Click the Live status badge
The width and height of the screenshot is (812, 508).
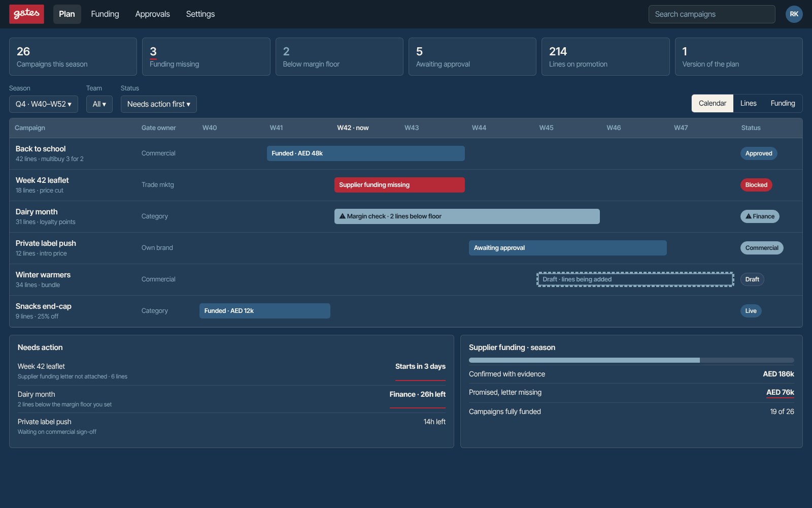[x=751, y=311]
